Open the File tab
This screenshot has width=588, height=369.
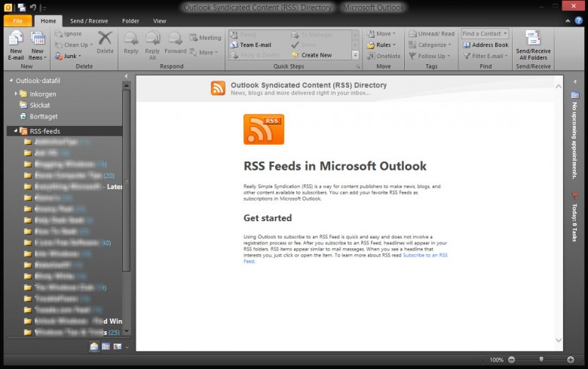click(17, 21)
